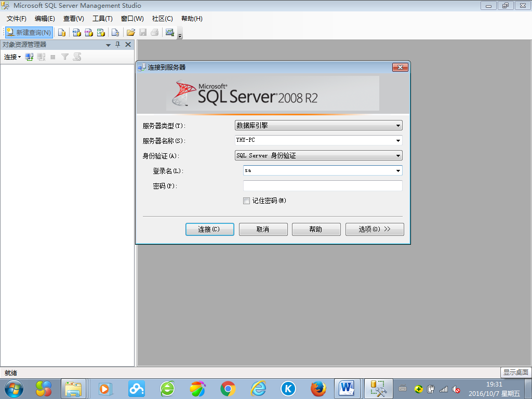Close the 连接到服务器 dialog

coord(400,67)
